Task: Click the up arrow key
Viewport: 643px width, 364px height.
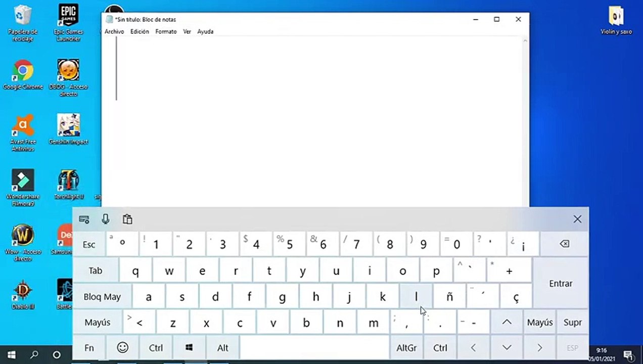Action: pos(507,322)
